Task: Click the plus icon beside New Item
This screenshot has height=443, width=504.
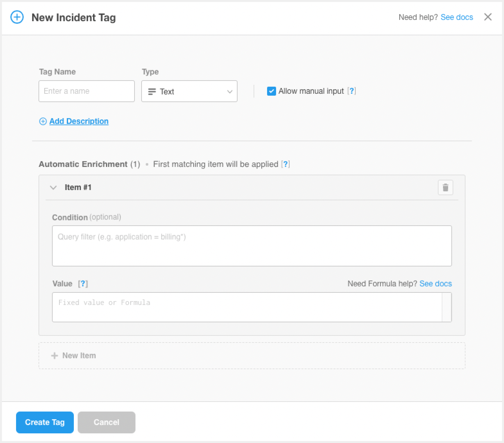Action: point(55,355)
